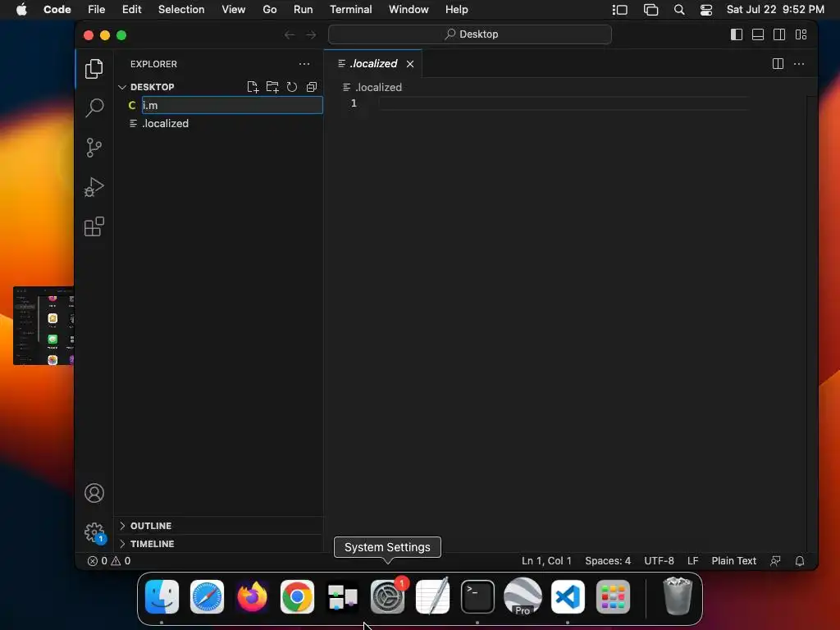Open editor more actions ellipsis
The width and height of the screenshot is (840, 630).
(799, 64)
